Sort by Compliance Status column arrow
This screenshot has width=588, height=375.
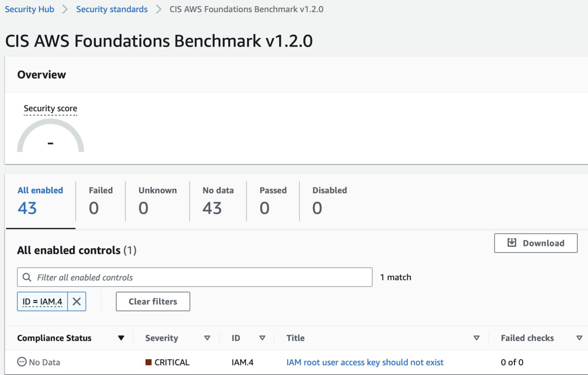pos(121,338)
